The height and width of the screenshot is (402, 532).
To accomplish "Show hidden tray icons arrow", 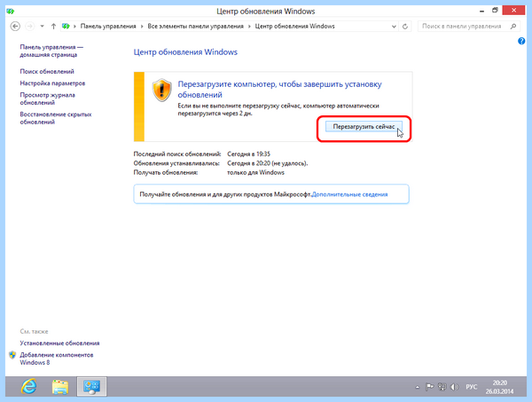I will click(x=418, y=387).
